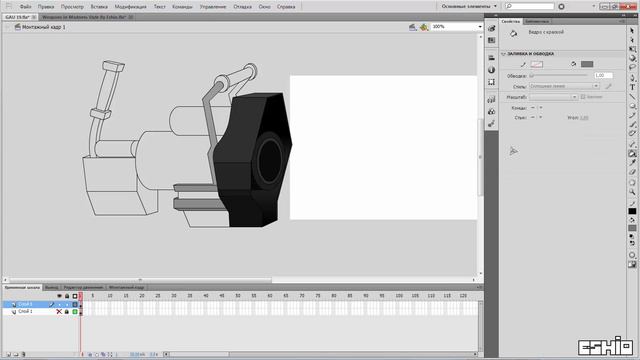Click the New Folder icon in timeline

point(16,354)
